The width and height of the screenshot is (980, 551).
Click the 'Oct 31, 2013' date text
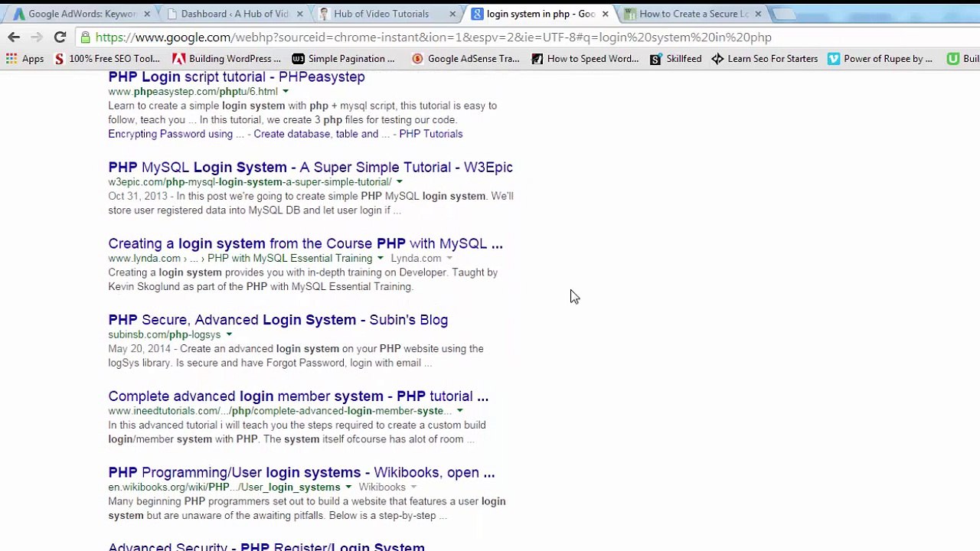(138, 196)
